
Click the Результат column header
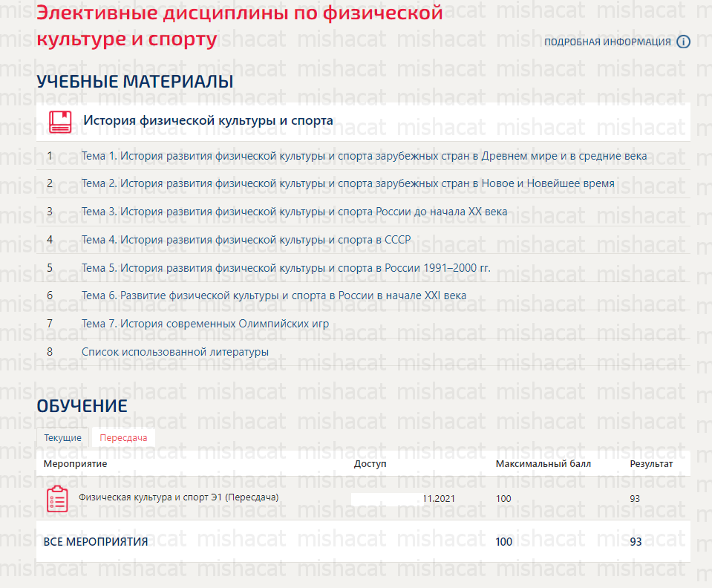(651, 463)
